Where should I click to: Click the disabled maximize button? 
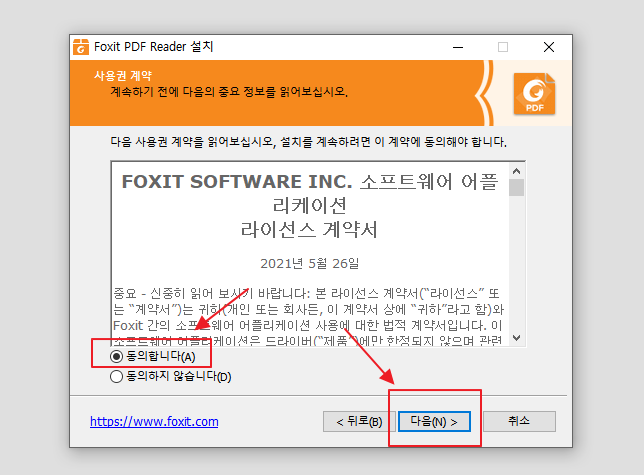503,47
